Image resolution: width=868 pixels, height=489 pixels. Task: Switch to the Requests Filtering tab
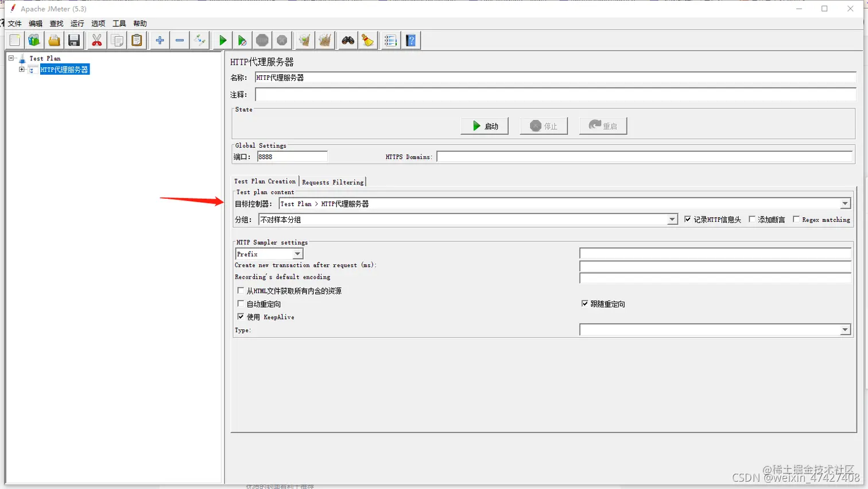coord(333,182)
